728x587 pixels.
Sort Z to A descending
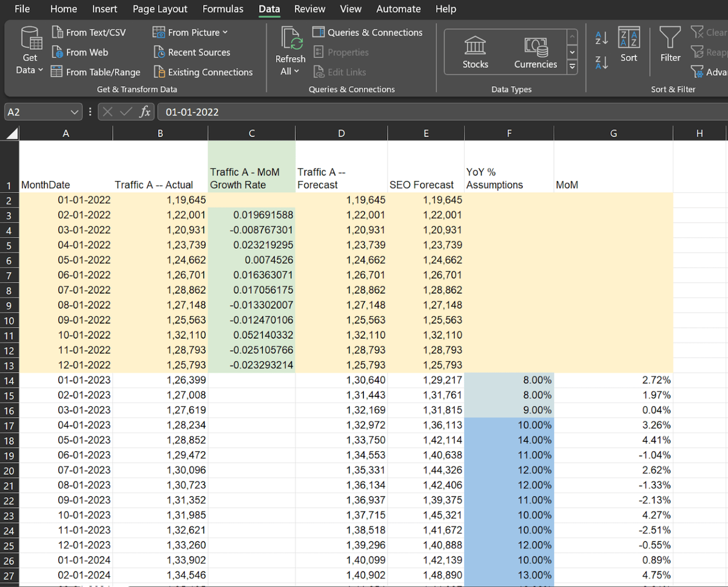click(602, 62)
